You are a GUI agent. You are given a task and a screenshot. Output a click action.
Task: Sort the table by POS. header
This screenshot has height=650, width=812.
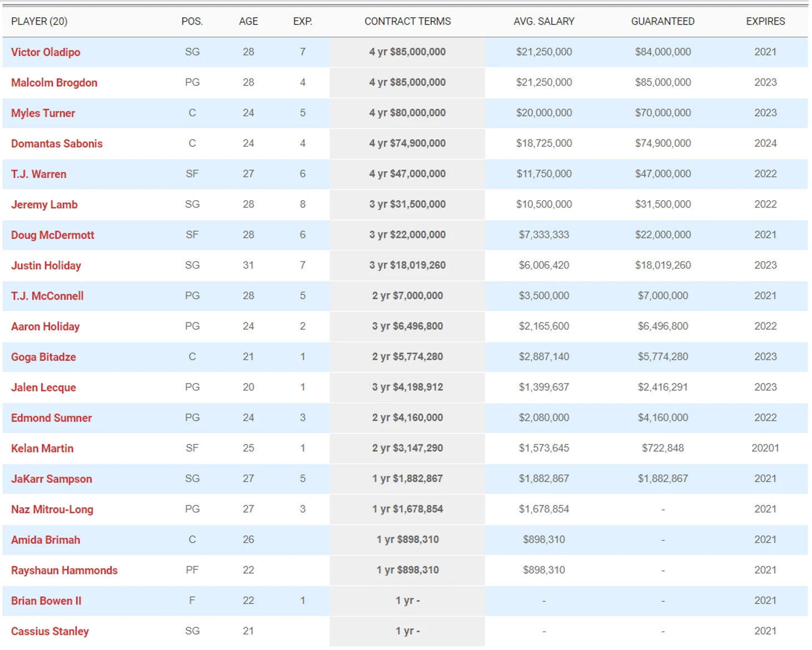click(x=192, y=22)
